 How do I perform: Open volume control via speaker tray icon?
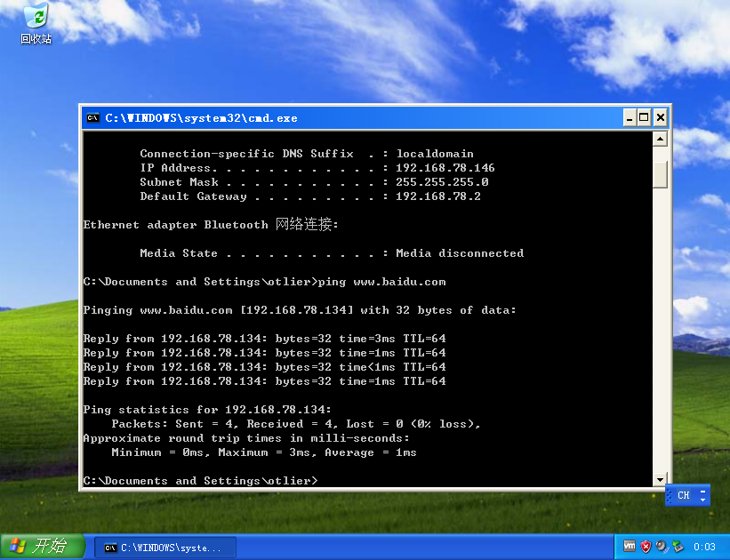click(659, 546)
